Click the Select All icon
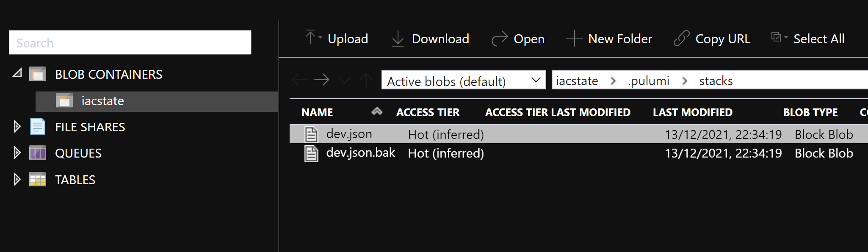This screenshot has width=868, height=252. click(777, 37)
